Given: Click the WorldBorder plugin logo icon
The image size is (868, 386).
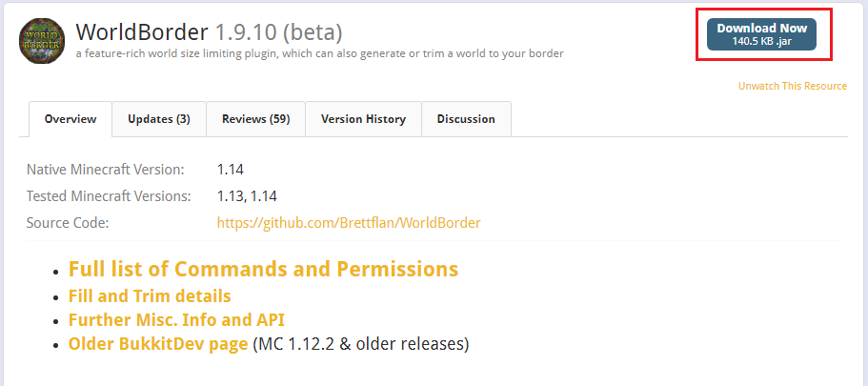Looking at the screenshot, I should click(x=42, y=41).
